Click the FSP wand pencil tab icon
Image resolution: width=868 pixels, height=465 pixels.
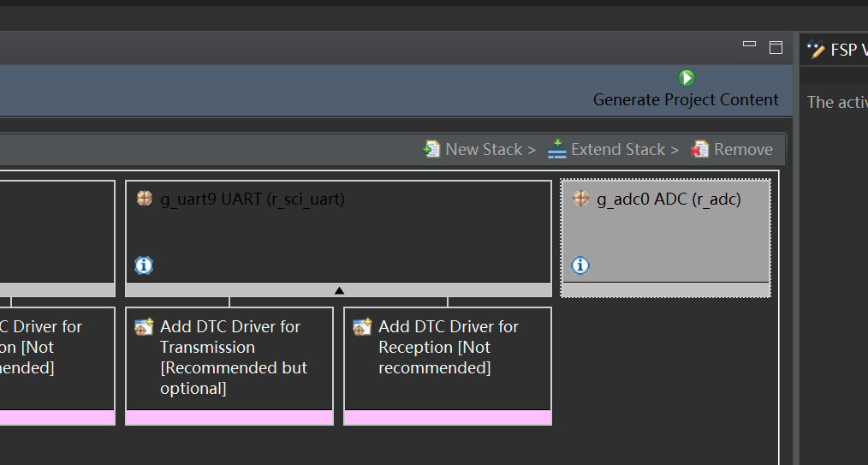pos(816,50)
